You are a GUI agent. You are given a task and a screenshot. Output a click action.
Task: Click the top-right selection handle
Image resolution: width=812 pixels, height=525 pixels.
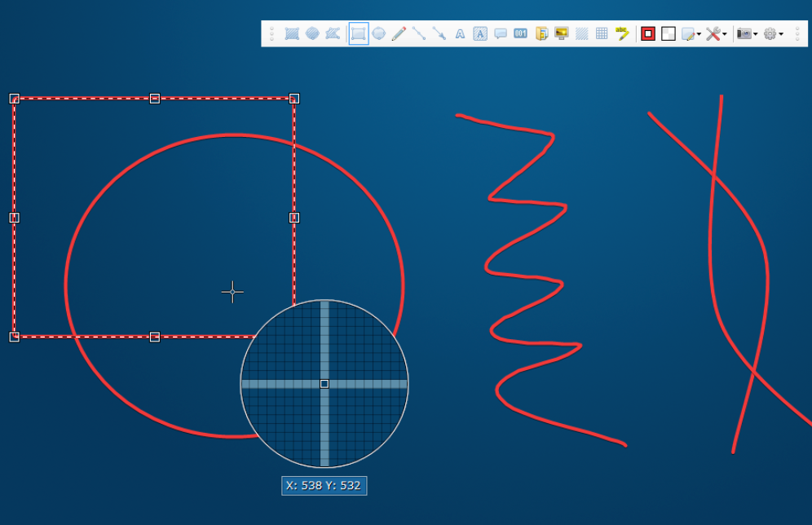(294, 99)
